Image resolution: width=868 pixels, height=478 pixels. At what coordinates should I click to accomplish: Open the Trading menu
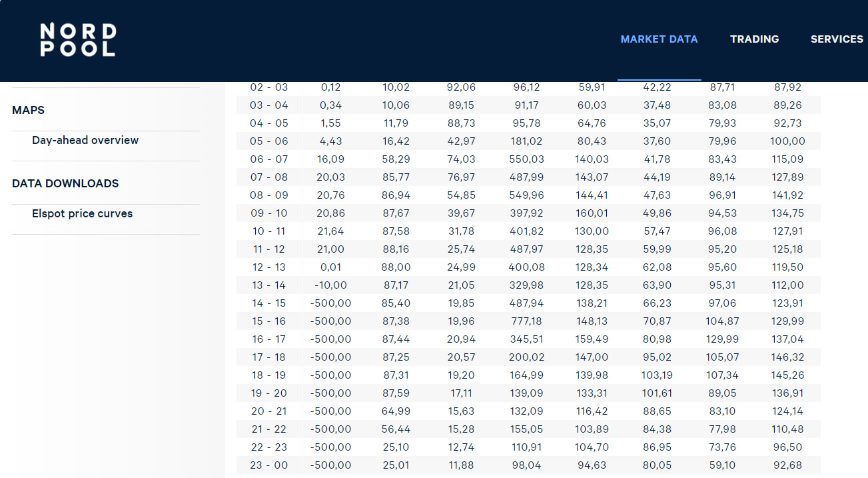click(754, 39)
